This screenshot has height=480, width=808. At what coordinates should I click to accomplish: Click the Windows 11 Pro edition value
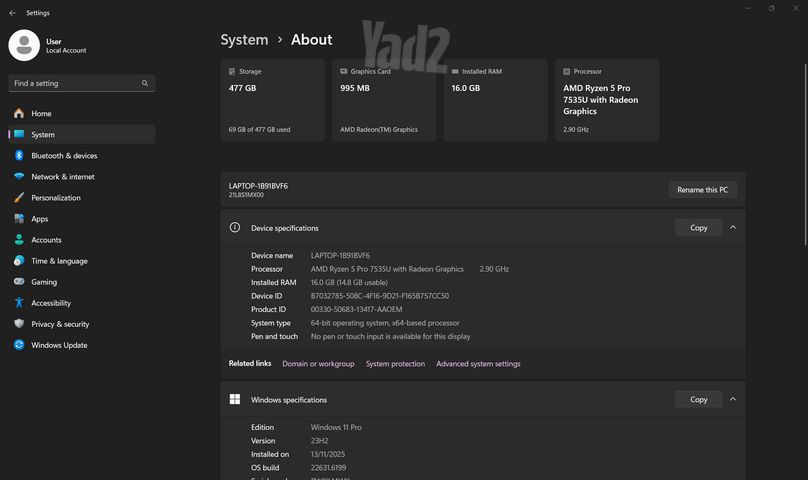336,427
